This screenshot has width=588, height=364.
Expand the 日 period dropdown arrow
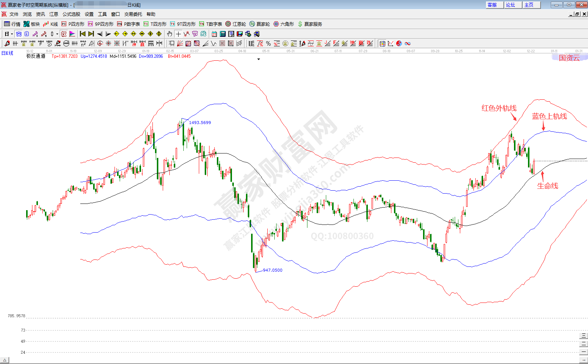(x=12, y=34)
